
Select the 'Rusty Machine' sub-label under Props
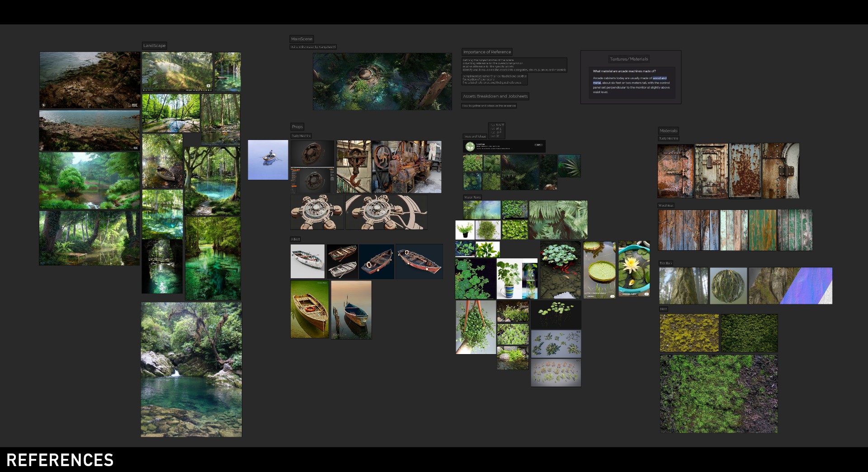[301, 136]
